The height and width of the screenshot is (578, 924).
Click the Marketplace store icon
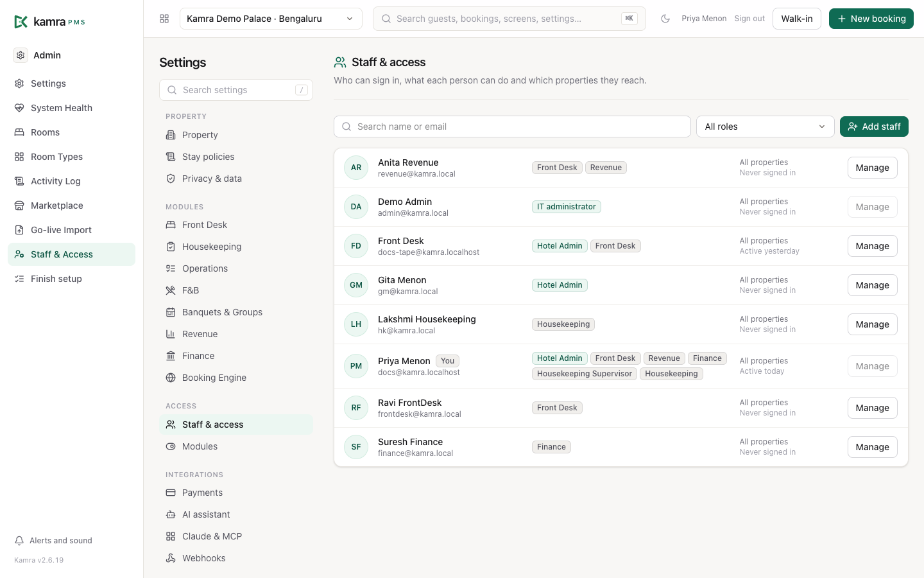[x=19, y=206]
